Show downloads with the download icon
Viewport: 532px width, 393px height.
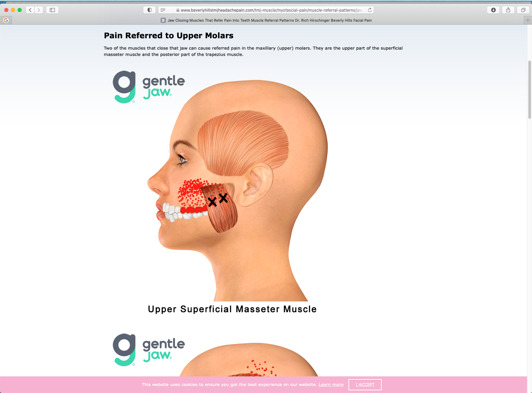[493, 10]
